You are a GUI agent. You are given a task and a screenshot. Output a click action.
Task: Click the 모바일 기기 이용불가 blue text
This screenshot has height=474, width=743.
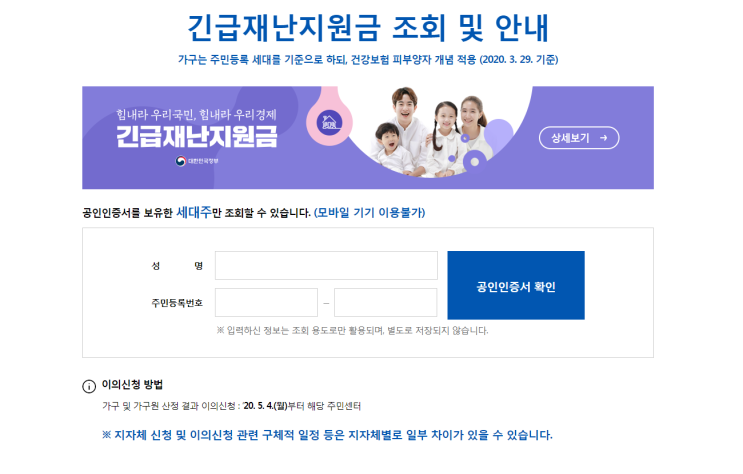370,212
